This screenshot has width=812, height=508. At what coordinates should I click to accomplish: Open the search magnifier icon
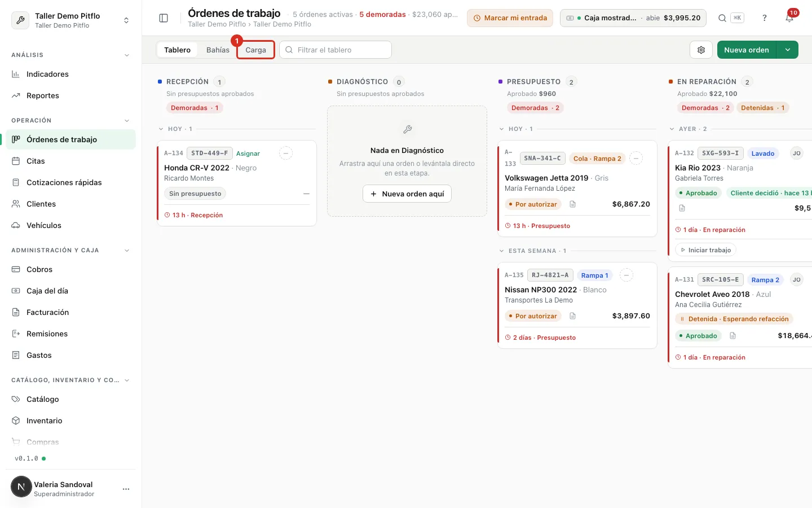pos(722,18)
